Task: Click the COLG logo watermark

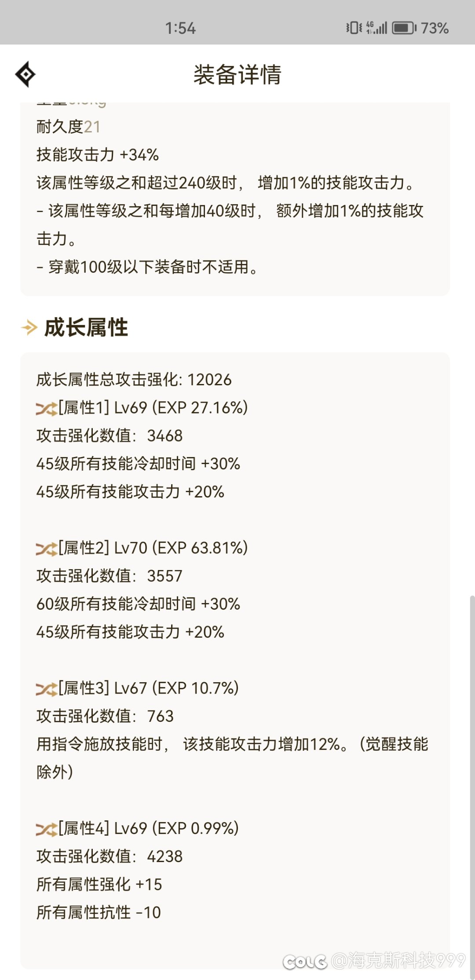Action: coord(305,962)
